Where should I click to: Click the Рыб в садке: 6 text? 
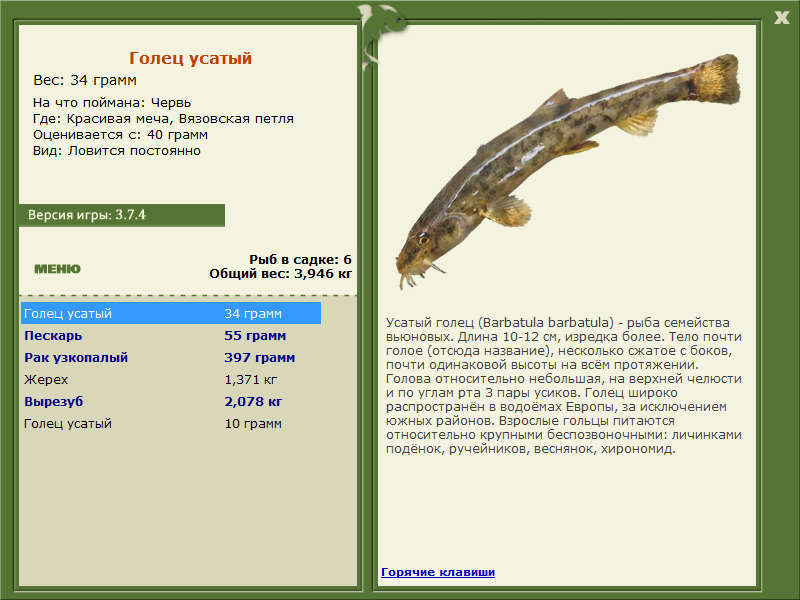pos(301,260)
